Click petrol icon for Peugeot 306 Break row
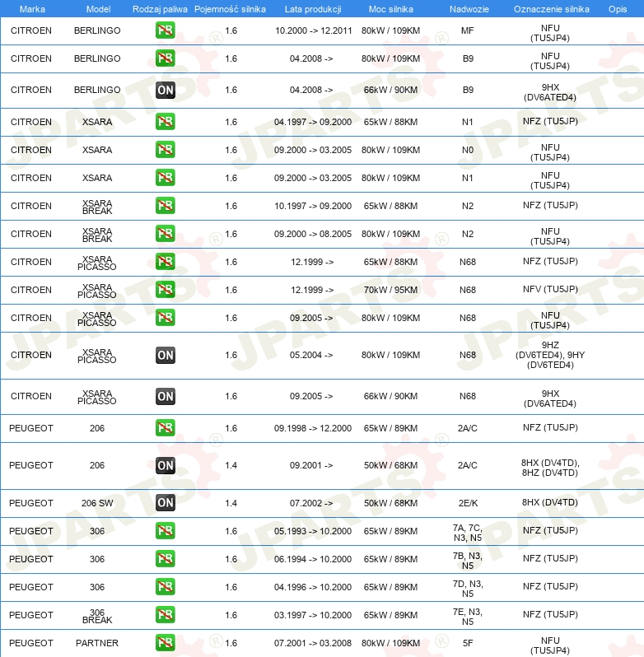The width and height of the screenshot is (644, 657). [165, 615]
